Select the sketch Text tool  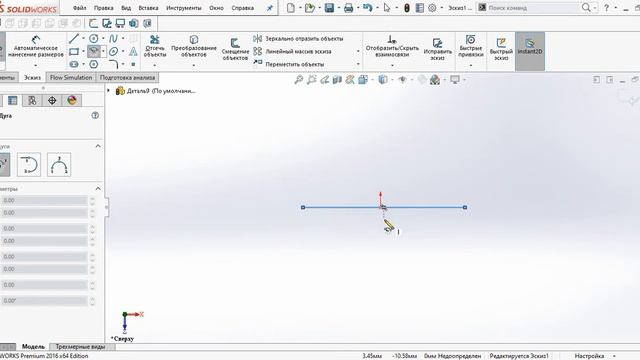[133, 51]
